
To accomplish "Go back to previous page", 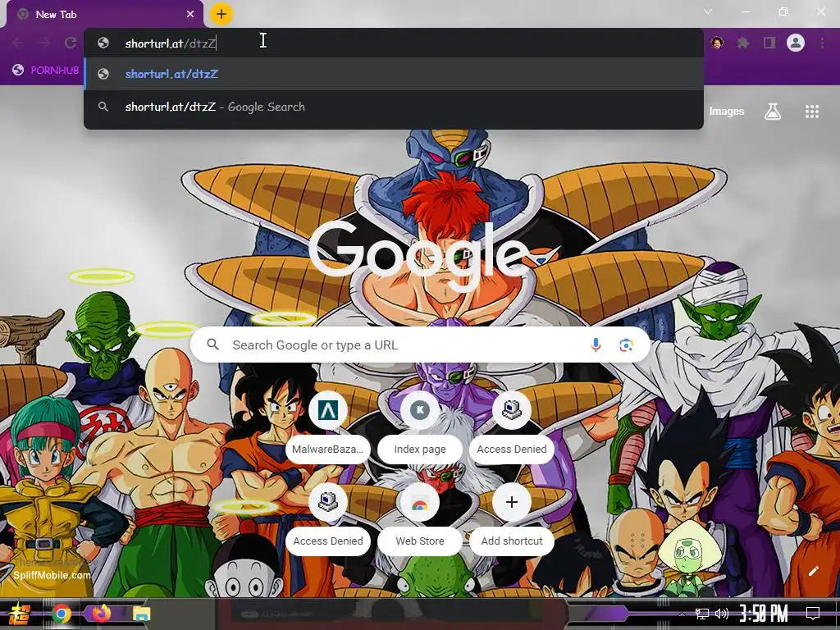I will tap(18, 43).
